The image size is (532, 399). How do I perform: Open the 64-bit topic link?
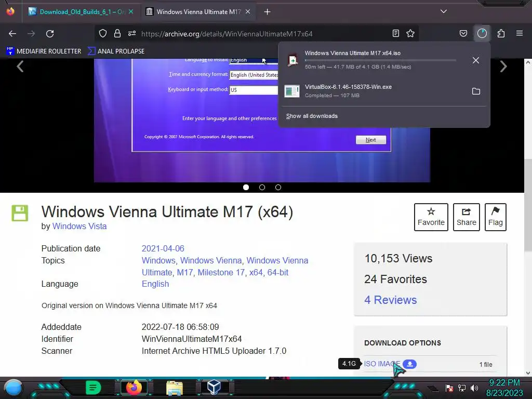coord(278,272)
